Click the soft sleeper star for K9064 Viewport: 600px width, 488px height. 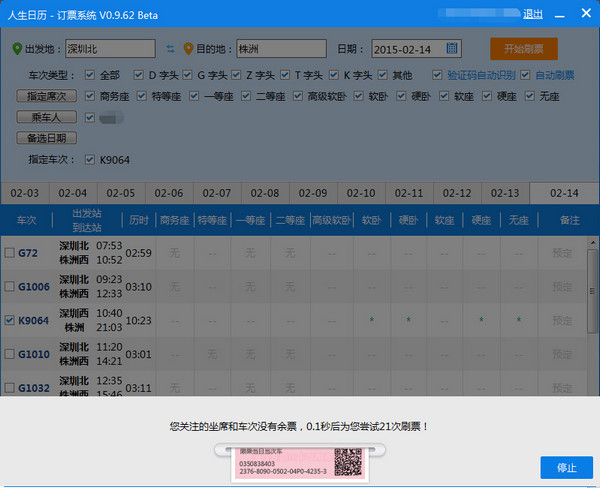click(x=372, y=320)
